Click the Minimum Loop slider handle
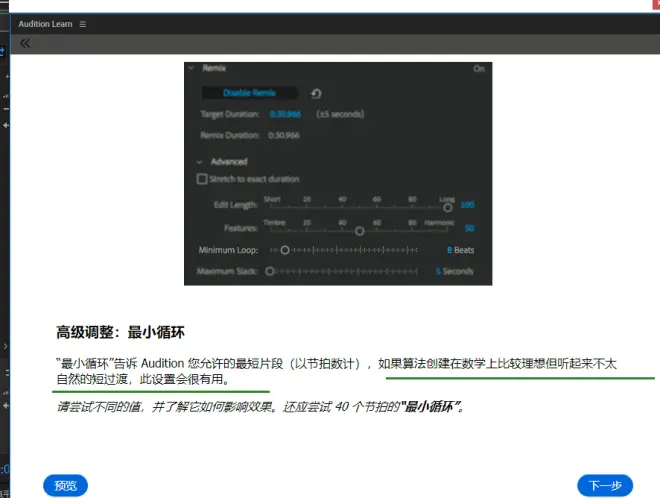 285,250
